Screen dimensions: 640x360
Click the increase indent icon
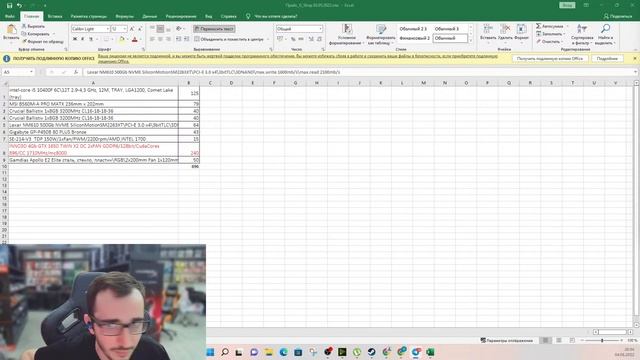pos(187,39)
